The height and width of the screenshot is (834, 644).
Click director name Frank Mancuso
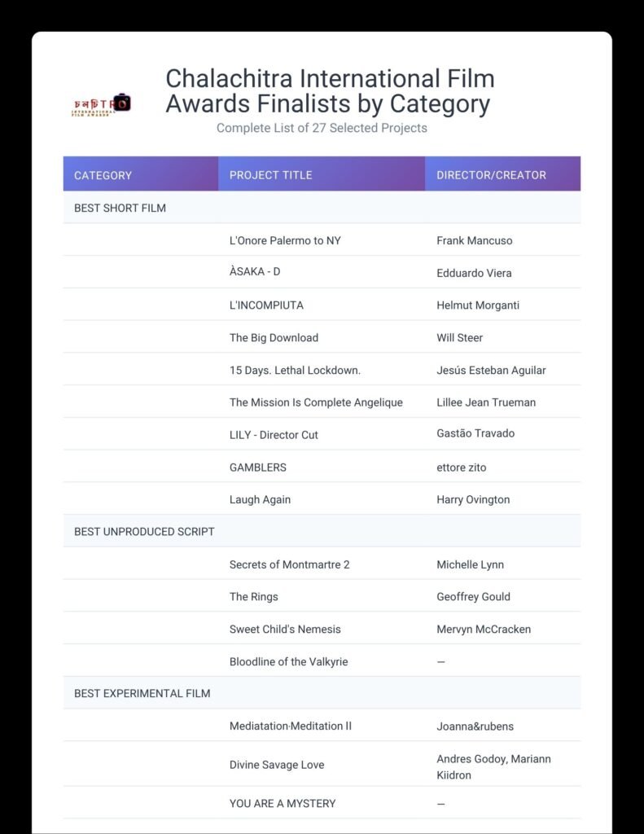coord(474,240)
